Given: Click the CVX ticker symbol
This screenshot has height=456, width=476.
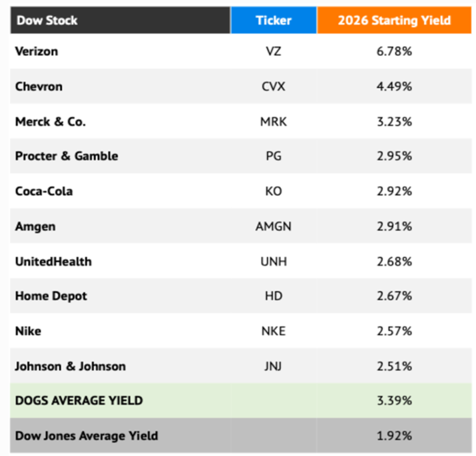Looking at the screenshot, I should tap(274, 87).
